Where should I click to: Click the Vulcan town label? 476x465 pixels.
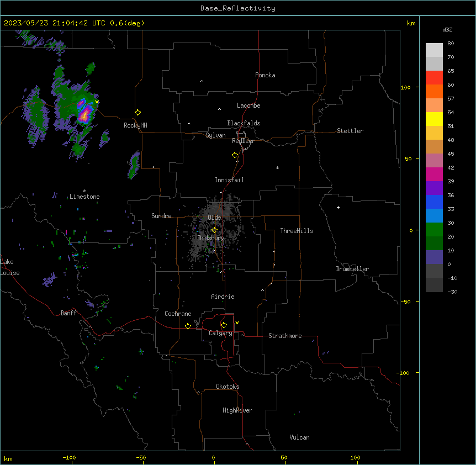pos(299,437)
